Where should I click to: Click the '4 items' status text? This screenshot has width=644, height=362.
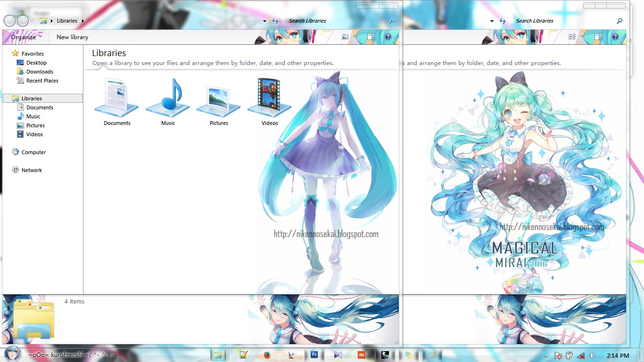[74, 301]
